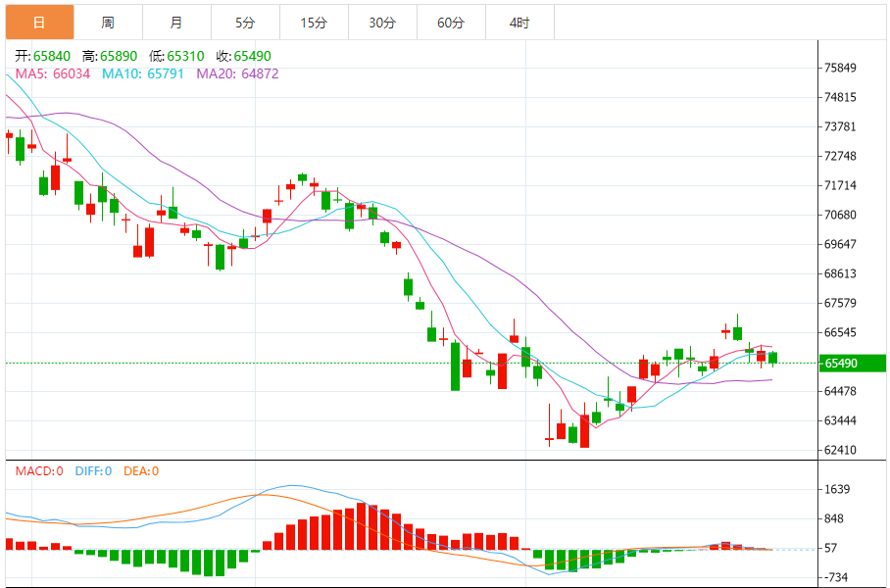Click the 74815 price axis label

[x=839, y=97]
